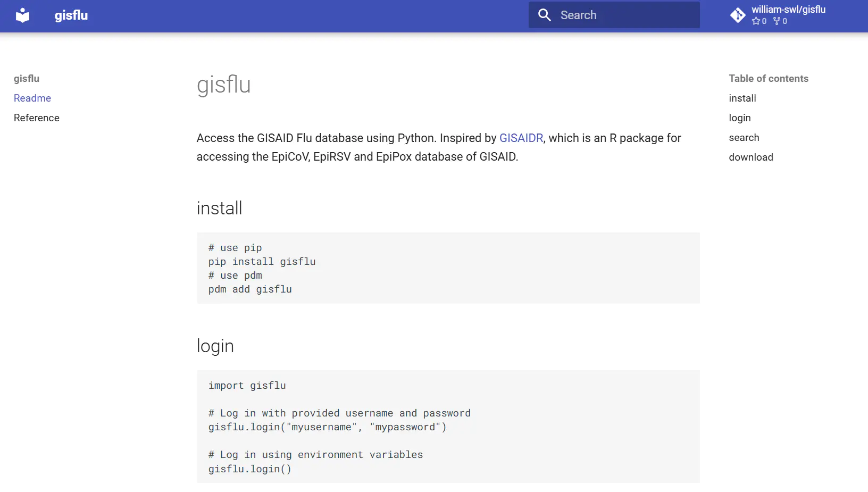Jump to install in table of contents
This screenshot has width=868, height=492.
pos(742,98)
